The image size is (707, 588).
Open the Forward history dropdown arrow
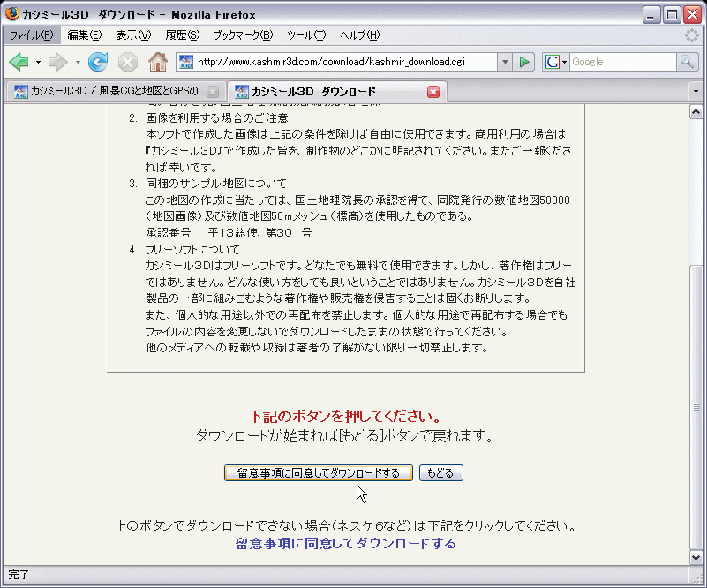[78, 62]
